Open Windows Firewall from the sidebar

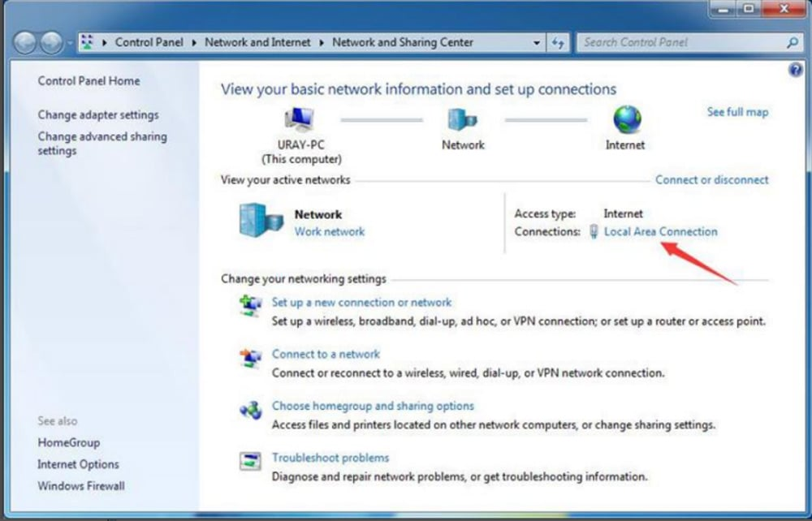[x=80, y=486]
